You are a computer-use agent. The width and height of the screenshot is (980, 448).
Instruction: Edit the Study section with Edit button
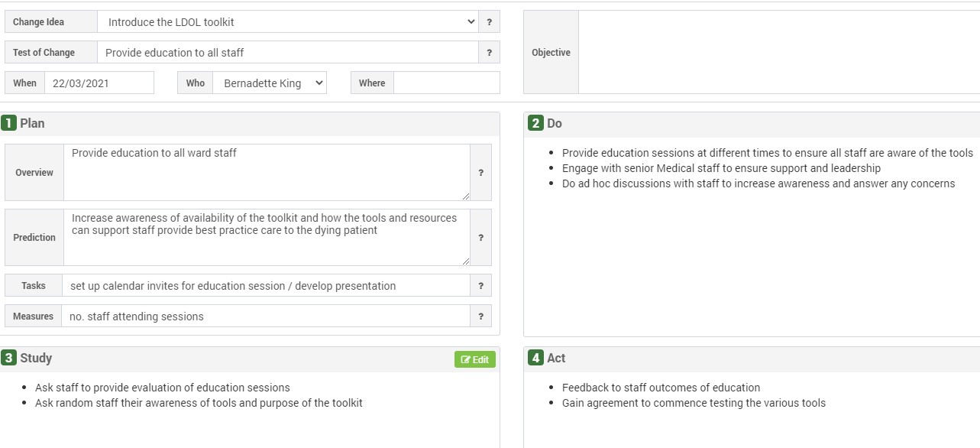(x=475, y=359)
